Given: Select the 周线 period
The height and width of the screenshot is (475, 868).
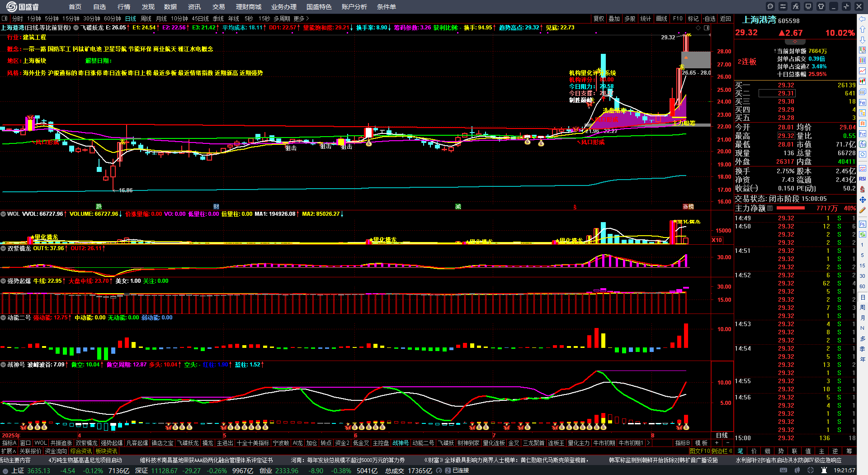Looking at the screenshot, I should pyautogui.click(x=146, y=19).
